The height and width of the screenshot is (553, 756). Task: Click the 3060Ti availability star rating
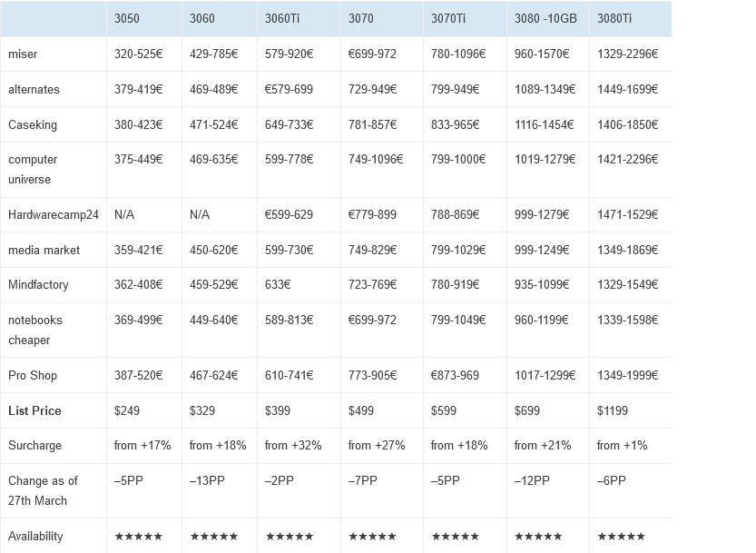pyautogui.click(x=290, y=537)
